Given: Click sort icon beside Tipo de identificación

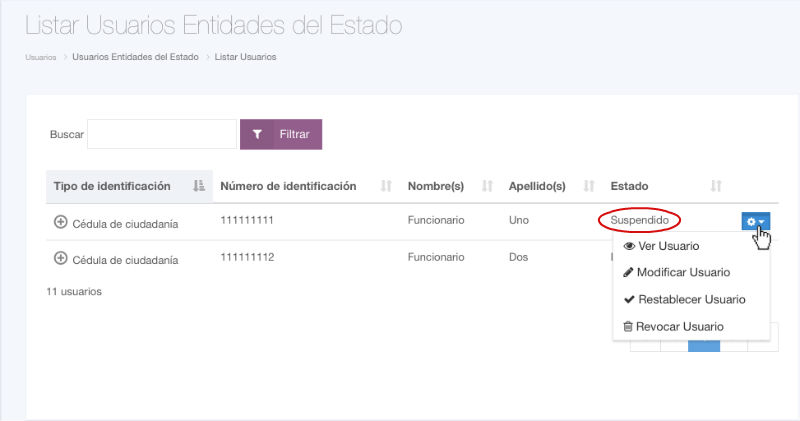Looking at the screenshot, I should point(198,186).
